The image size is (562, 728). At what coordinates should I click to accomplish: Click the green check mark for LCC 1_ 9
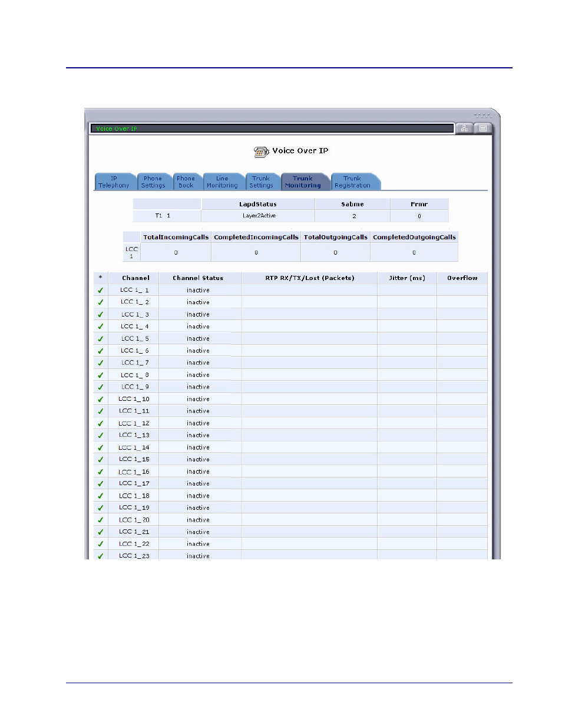(100, 387)
